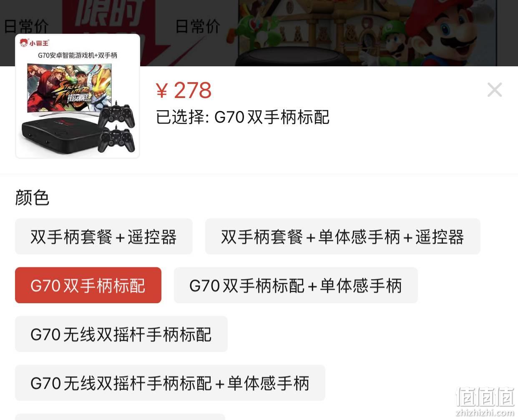The width and height of the screenshot is (518, 420).
Task: Click the 颜色 section heading
Action: click(32, 197)
